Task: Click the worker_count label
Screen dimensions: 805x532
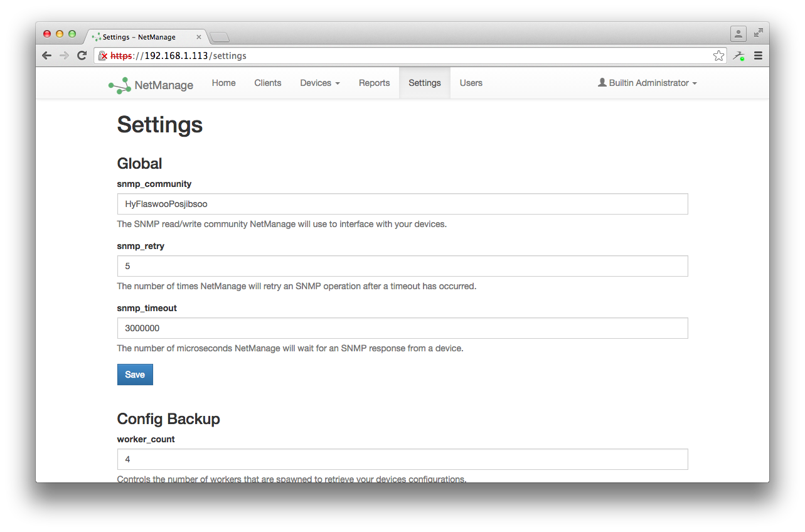Action: [146, 439]
